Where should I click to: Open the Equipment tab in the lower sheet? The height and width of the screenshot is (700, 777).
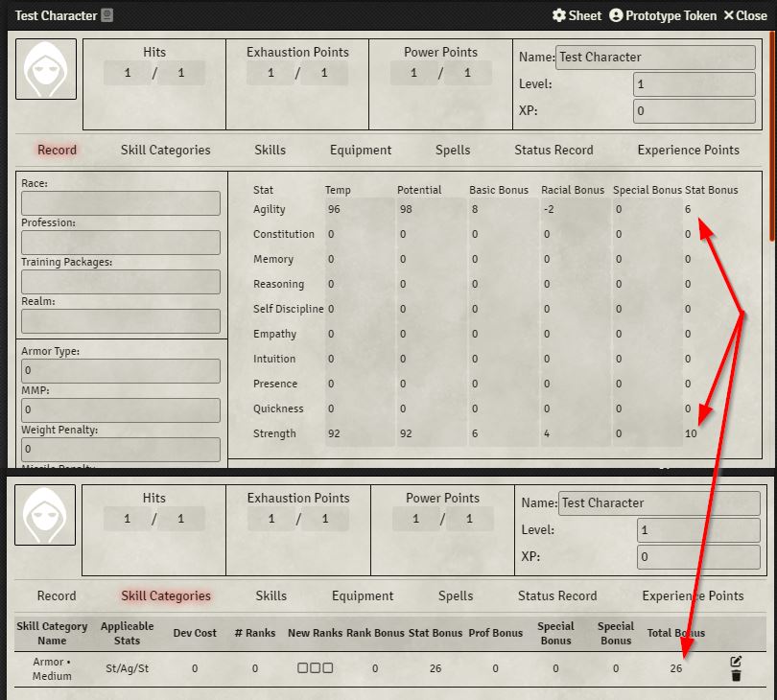pyautogui.click(x=363, y=595)
